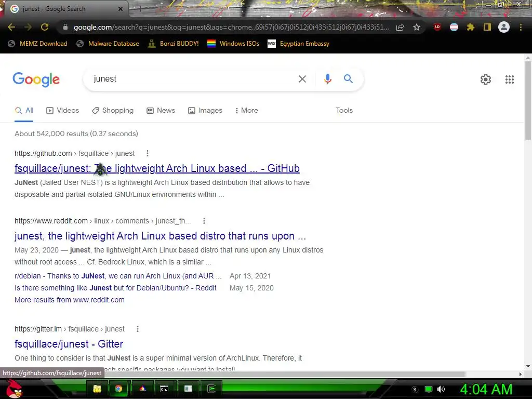
Task: Open the Bonzi BUDDY! bookmark
Action: 174,44
